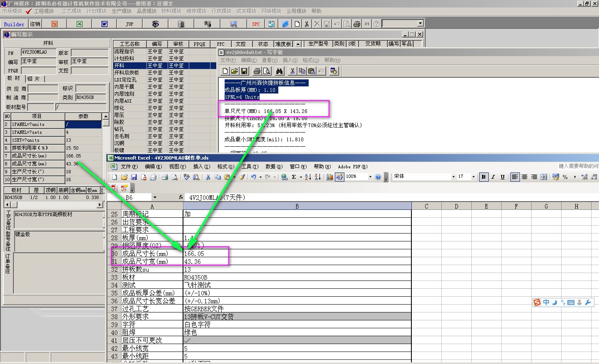
Task: Toggle center alignment in Excel toolbar
Action: (x=525, y=177)
